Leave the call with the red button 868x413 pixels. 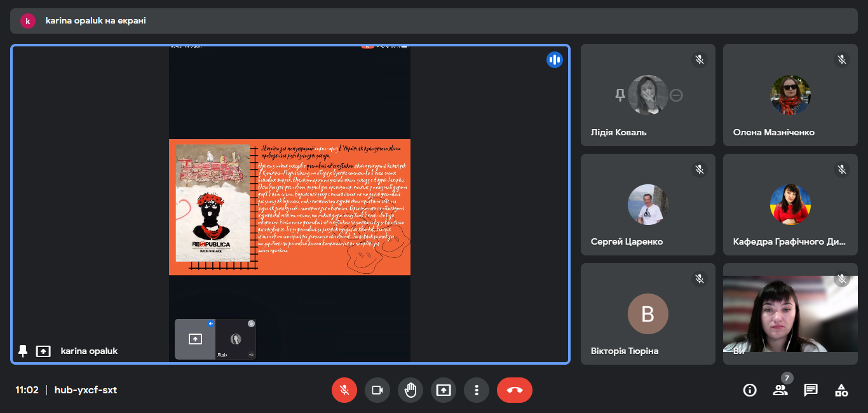click(515, 390)
